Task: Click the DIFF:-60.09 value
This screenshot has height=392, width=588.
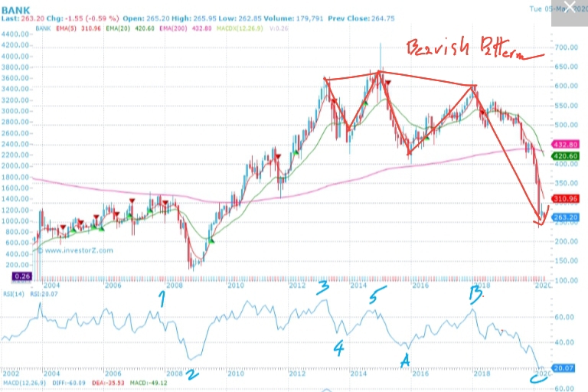Action: pyautogui.click(x=69, y=383)
